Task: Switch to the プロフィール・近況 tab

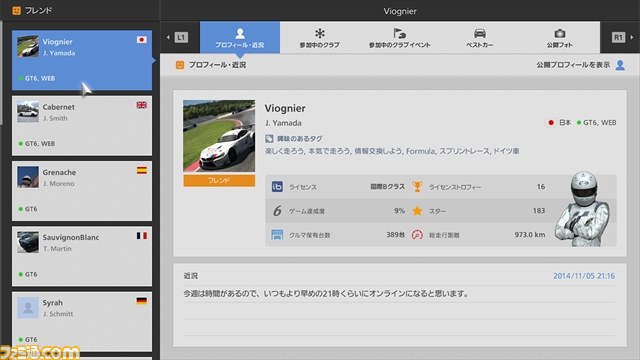Action: pyautogui.click(x=240, y=38)
